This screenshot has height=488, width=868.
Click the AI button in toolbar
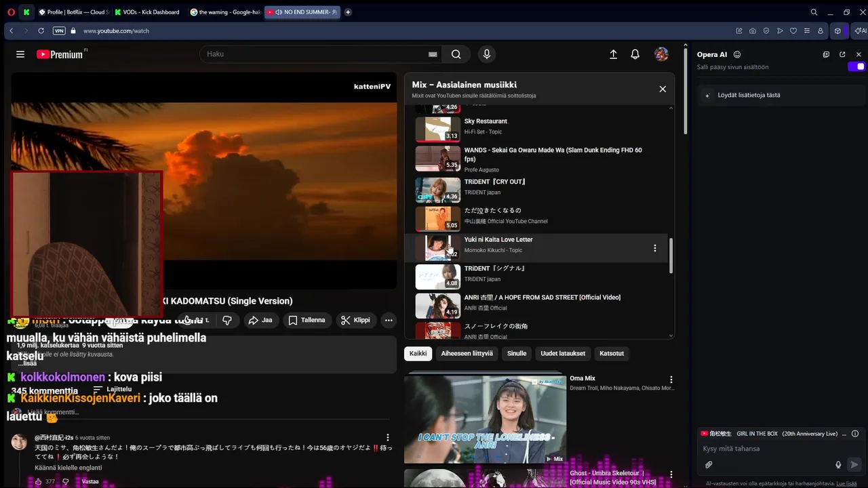pos(860,30)
